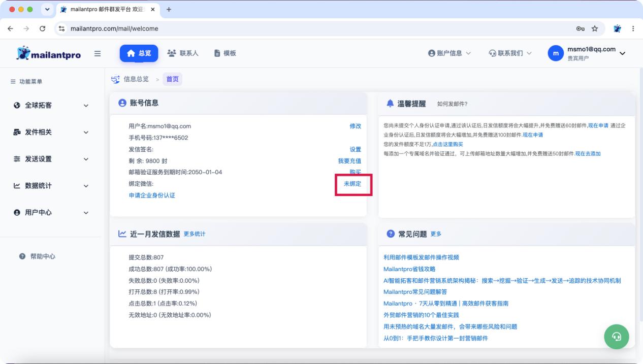Click 未绑定 for WeChat binding
Image resolution: width=643 pixels, height=364 pixels.
(x=352, y=184)
